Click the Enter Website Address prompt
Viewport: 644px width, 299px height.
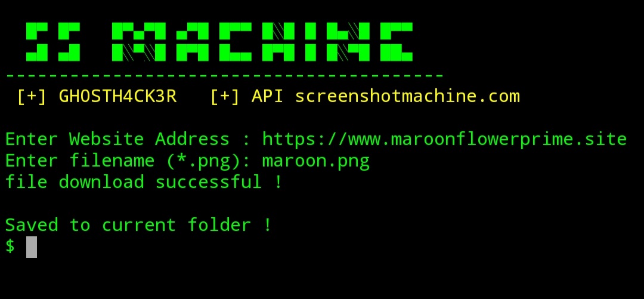(x=117, y=139)
